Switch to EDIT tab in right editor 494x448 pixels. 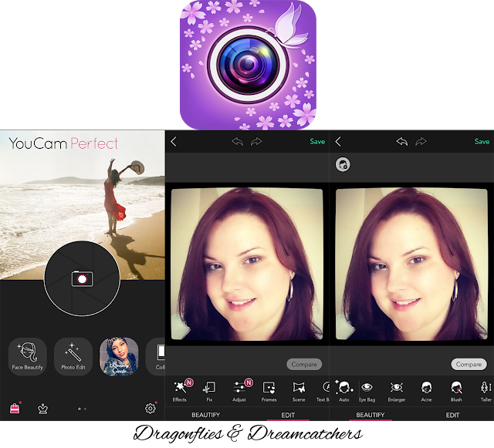(452, 415)
